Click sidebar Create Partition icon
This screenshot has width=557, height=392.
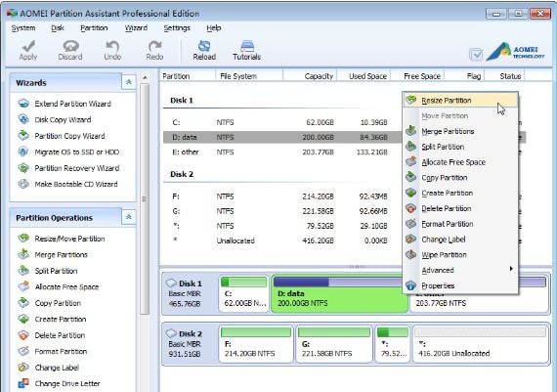[23, 319]
